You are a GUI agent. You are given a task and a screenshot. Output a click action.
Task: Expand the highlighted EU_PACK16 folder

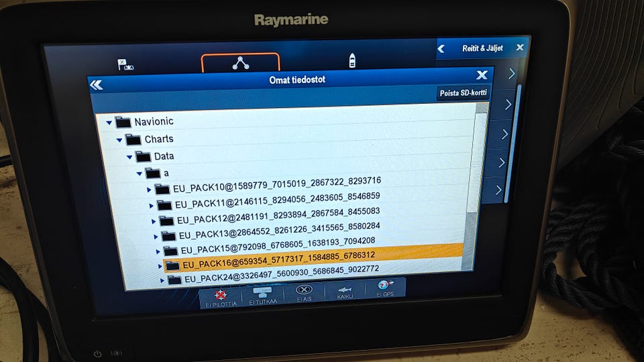tap(160, 266)
